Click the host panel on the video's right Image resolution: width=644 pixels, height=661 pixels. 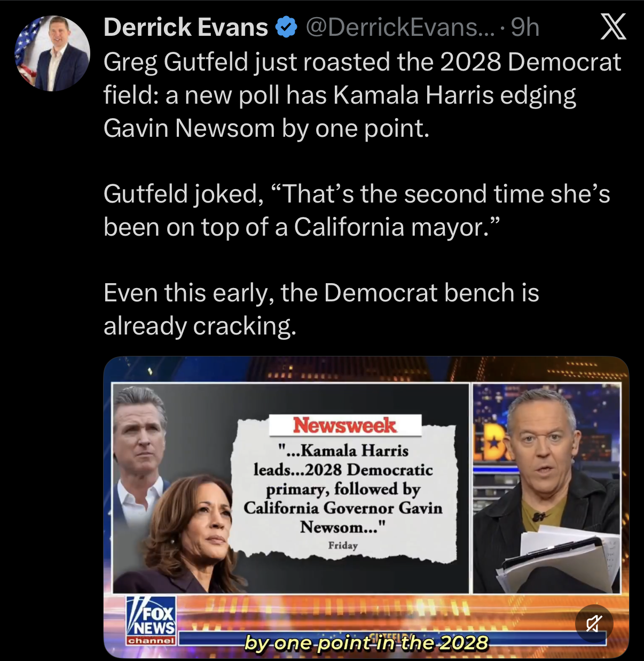(547, 488)
